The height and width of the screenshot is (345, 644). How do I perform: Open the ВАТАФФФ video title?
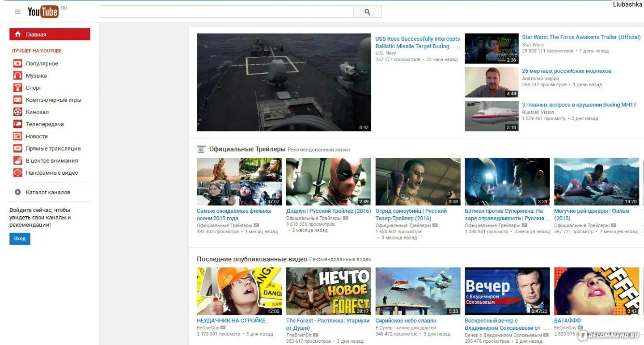pos(568,321)
